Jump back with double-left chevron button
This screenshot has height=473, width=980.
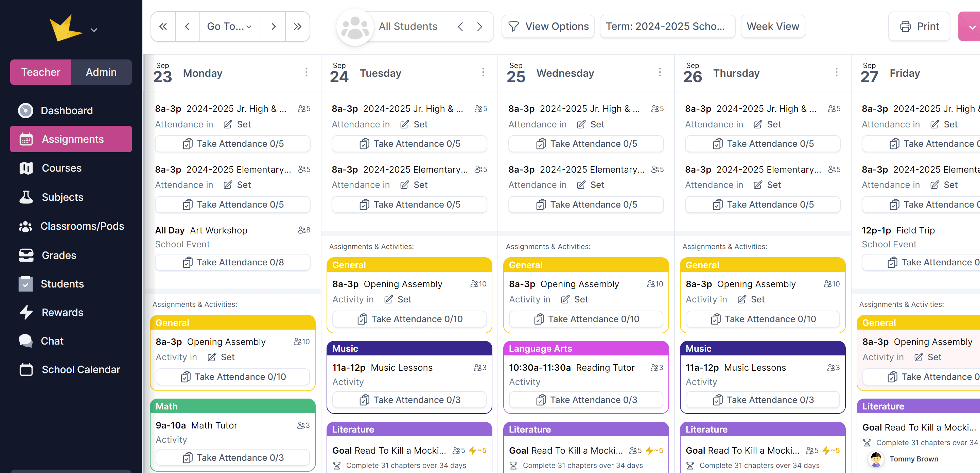(x=163, y=26)
